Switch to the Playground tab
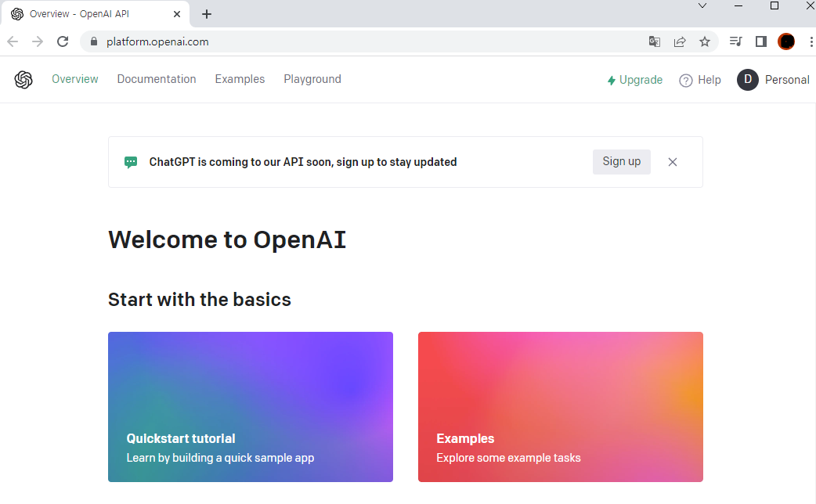This screenshot has width=816, height=504. coord(312,79)
